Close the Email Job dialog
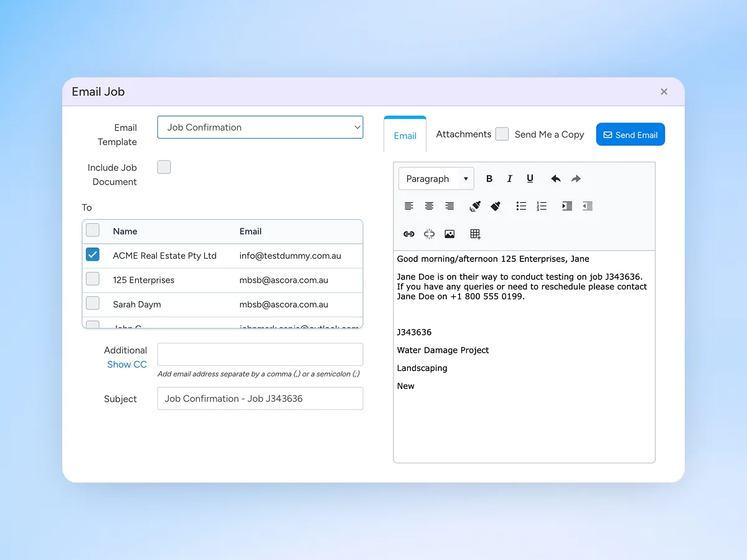The height and width of the screenshot is (560, 747). point(664,91)
